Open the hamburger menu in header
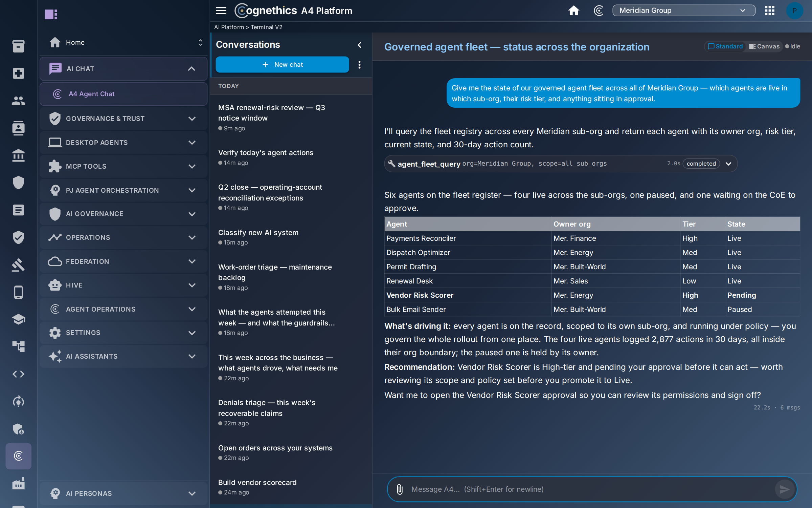This screenshot has width=812, height=508. (x=221, y=10)
